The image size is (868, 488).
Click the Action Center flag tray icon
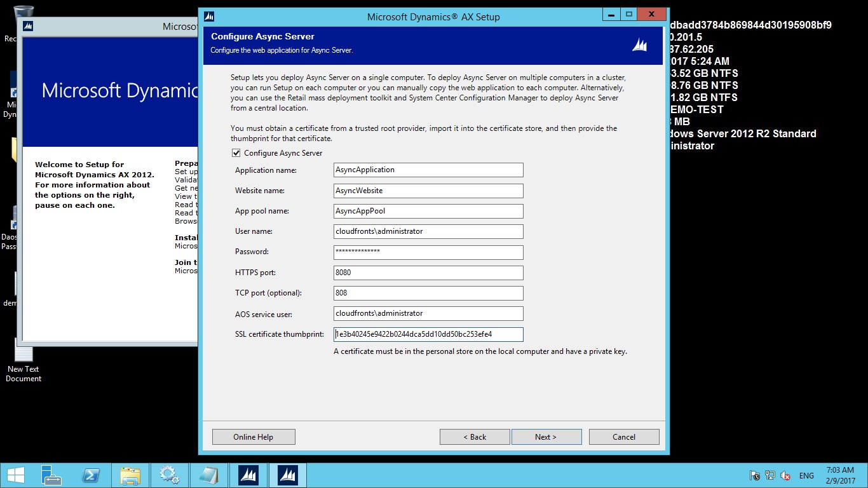click(x=755, y=475)
